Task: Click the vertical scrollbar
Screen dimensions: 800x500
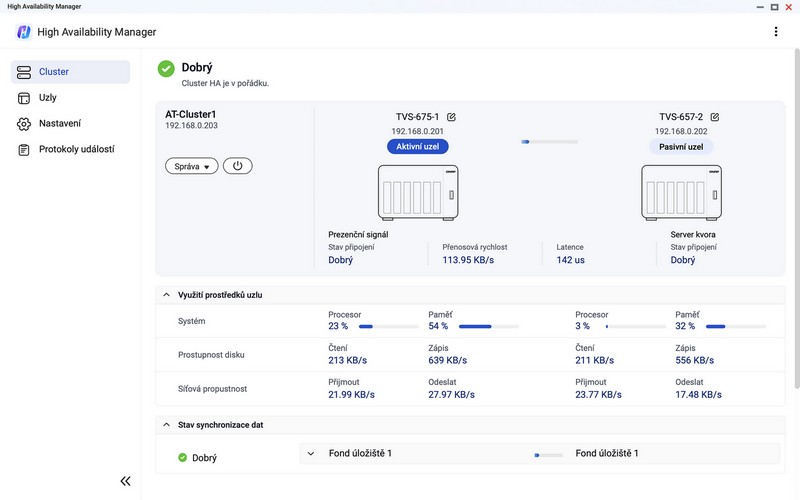Action: point(797,219)
